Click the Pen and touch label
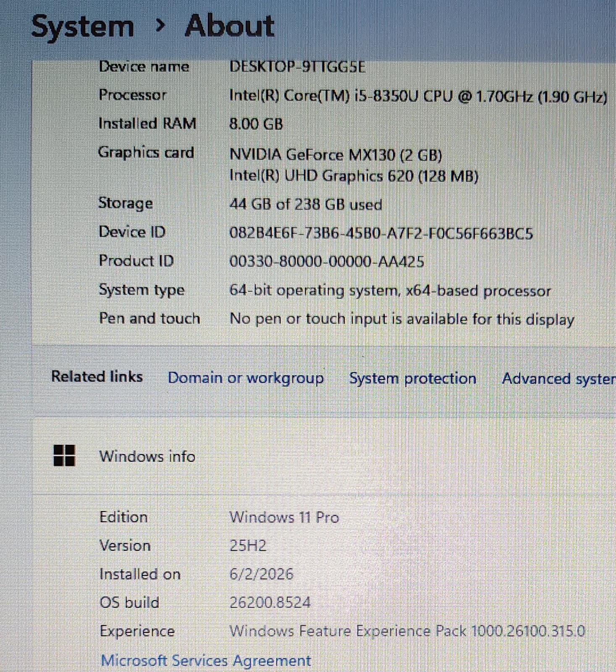Viewport: 616px width, 672px height. (x=149, y=318)
